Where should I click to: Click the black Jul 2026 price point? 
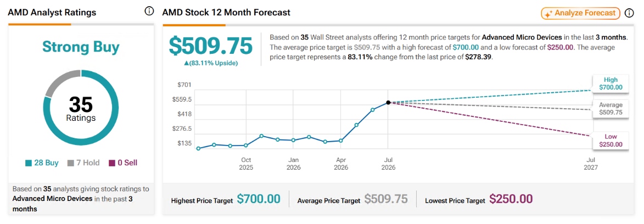(388, 102)
